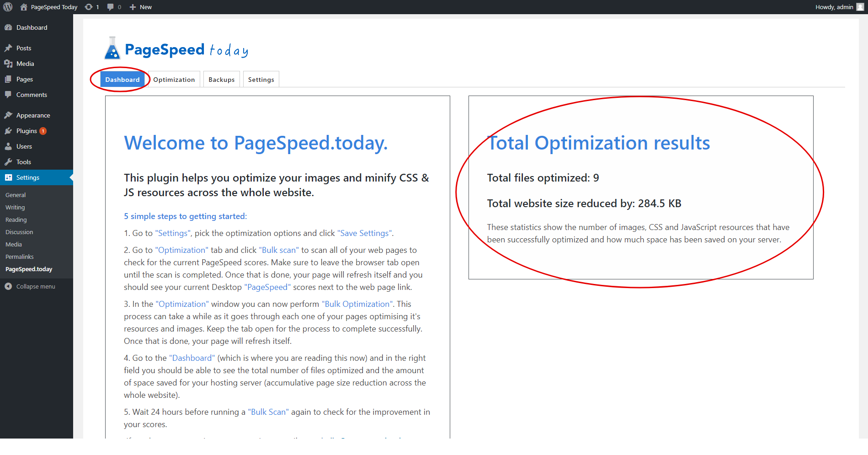This screenshot has height=455, width=868.
Task: Click the Plugins plug icon
Action: (8, 131)
